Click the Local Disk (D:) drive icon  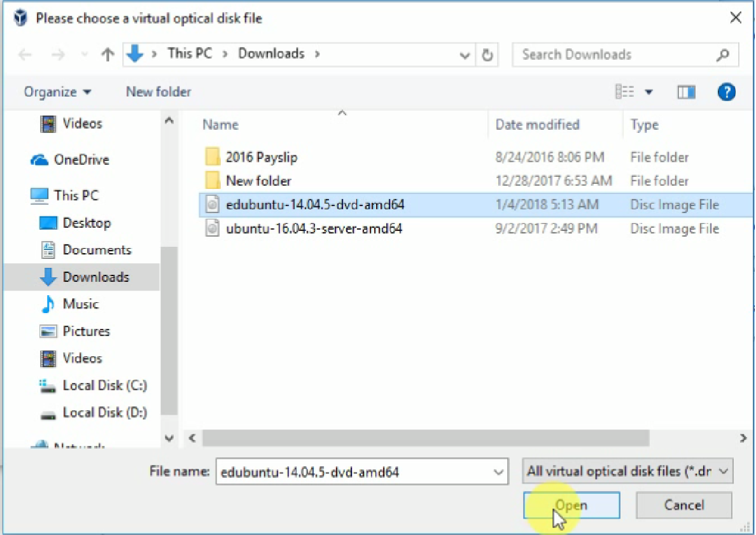tap(48, 415)
